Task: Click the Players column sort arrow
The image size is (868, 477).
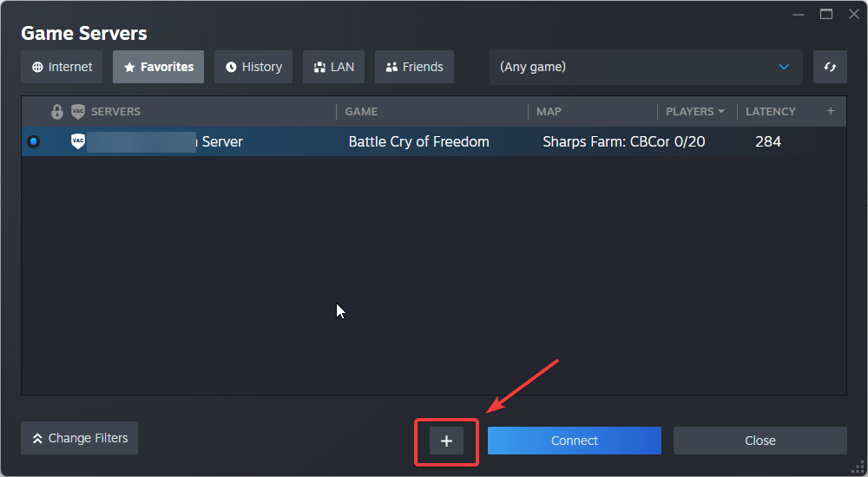Action: 721,112
